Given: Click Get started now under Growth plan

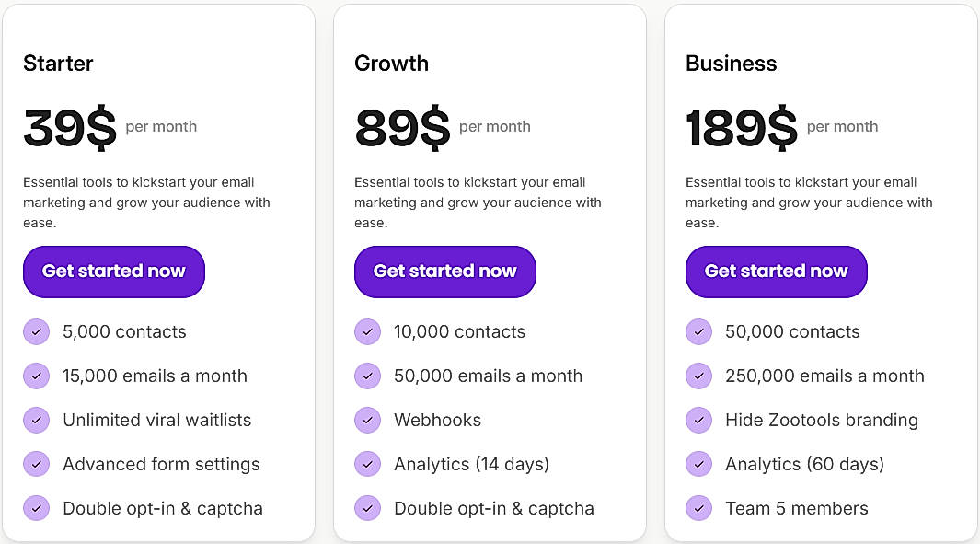Looking at the screenshot, I should [444, 272].
